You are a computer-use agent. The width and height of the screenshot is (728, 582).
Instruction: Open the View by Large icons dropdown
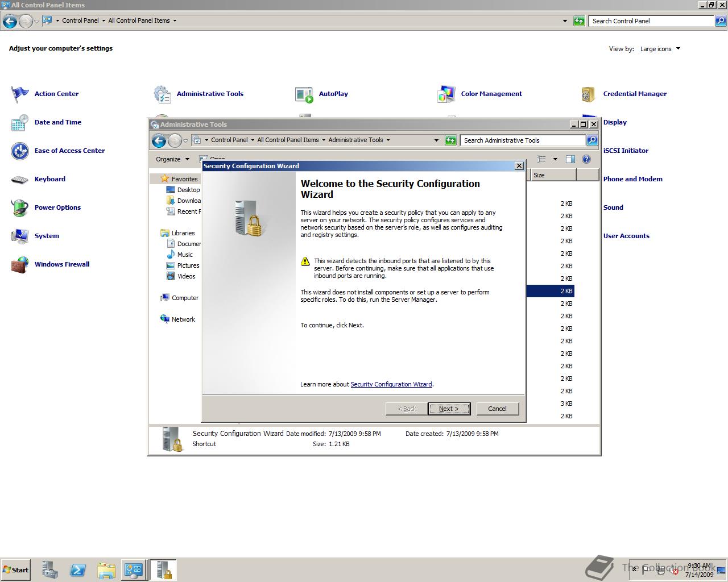(x=660, y=49)
